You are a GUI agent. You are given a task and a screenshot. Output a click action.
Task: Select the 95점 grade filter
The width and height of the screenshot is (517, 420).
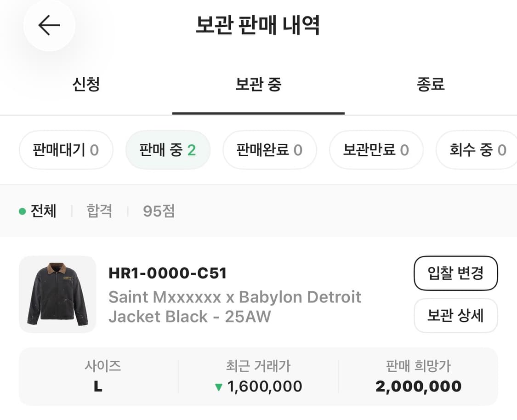tap(158, 211)
